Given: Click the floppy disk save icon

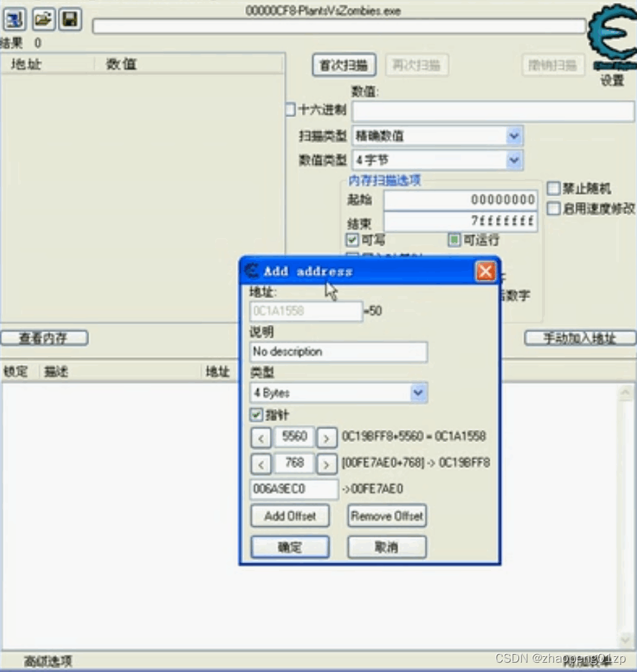Looking at the screenshot, I should tap(70, 19).
